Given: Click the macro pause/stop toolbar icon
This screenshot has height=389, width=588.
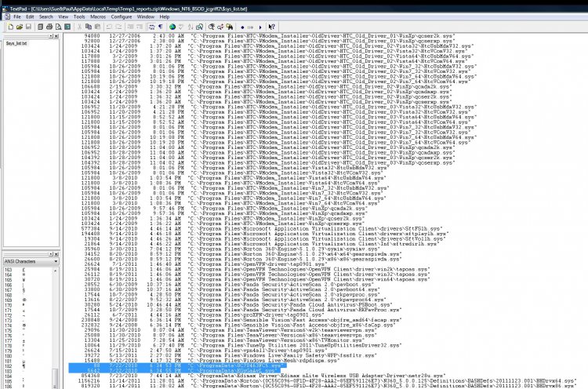Looking at the screenshot, I should click(251, 27).
